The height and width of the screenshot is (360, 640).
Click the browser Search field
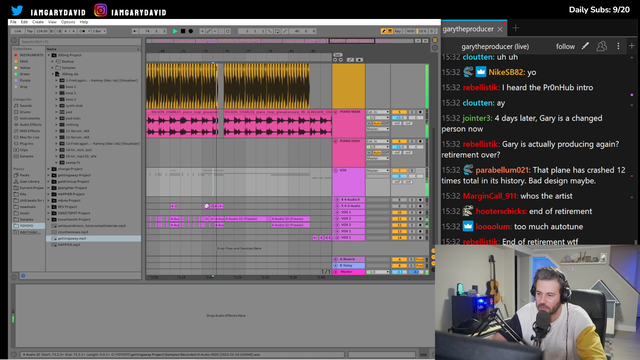pos(80,42)
